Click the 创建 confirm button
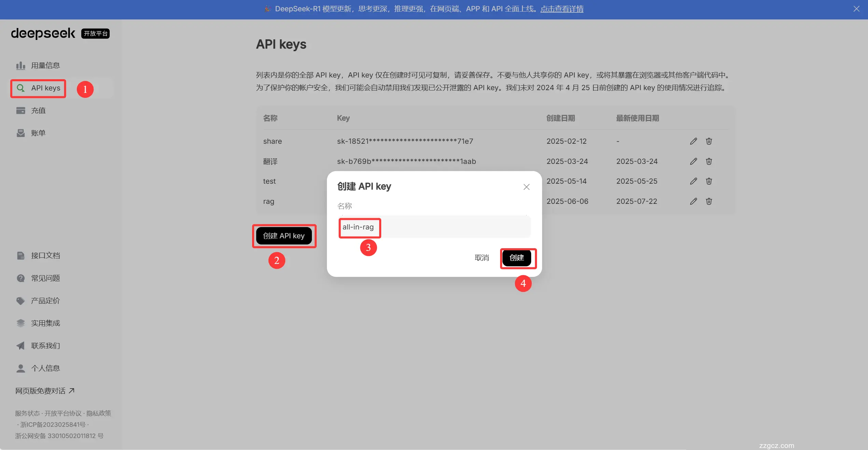This screenshot has width=868, height=450. coord(516,258)
